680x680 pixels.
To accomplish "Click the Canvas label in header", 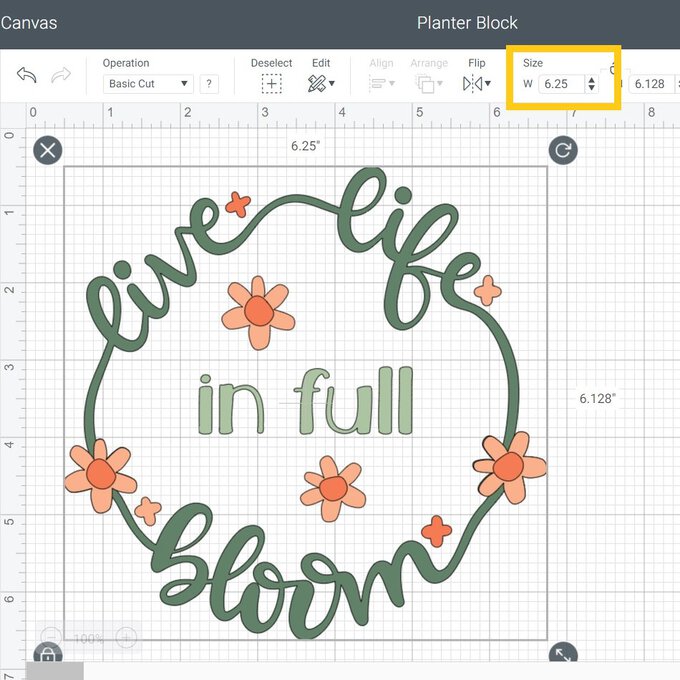I will click(28, 22).
